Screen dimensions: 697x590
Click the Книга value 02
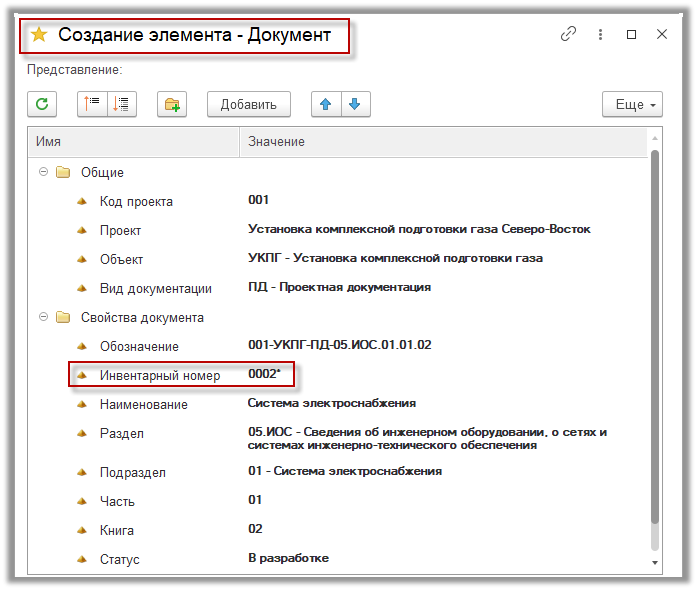255,529
